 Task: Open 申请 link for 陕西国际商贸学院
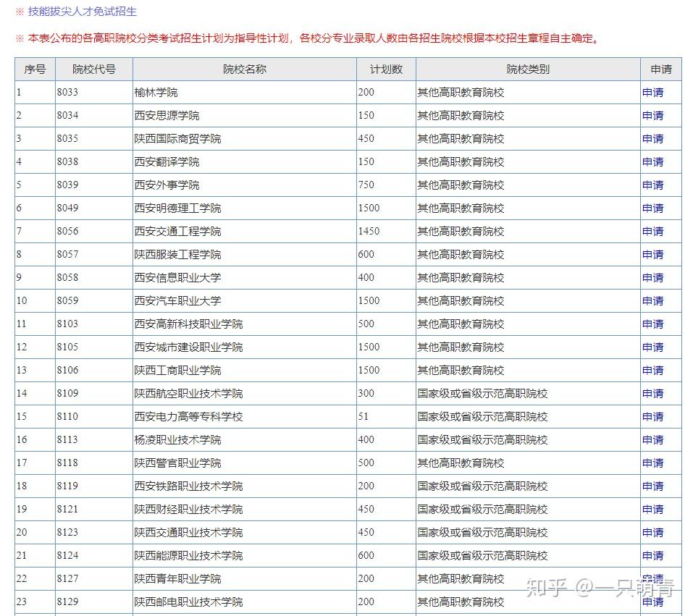pyautogui.click(x=652, y=139)
